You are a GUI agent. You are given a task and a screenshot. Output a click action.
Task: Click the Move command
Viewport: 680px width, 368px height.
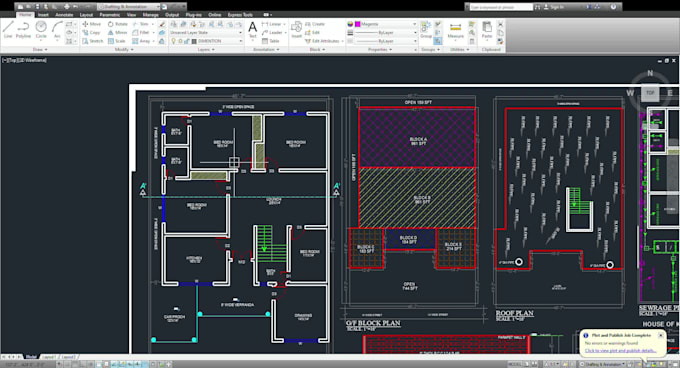92,24
